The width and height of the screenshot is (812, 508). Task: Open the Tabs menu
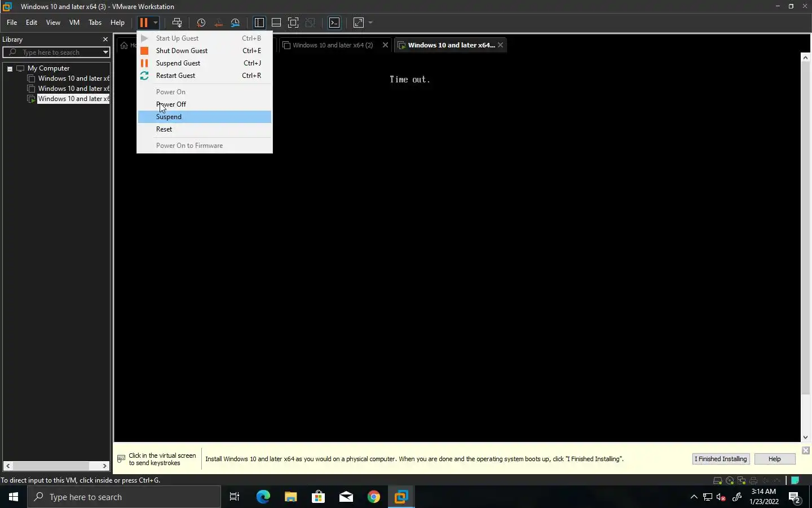pos(95,23)
